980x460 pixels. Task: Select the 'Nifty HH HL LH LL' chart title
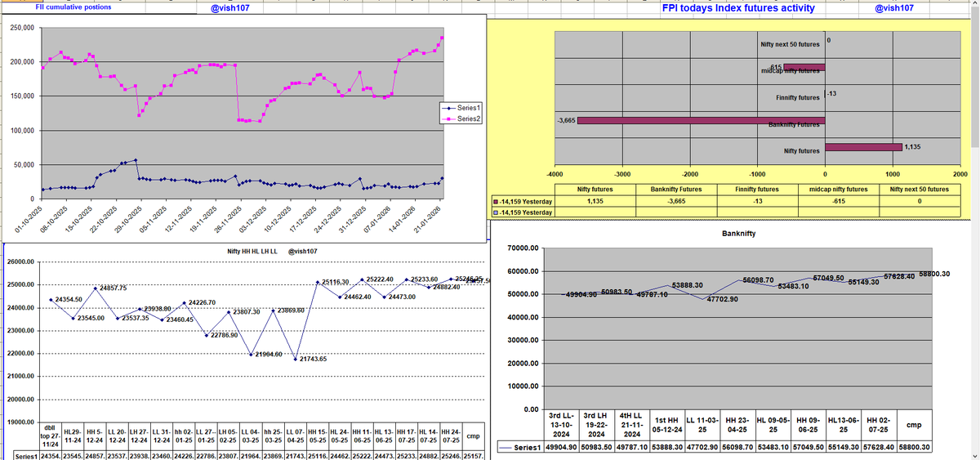[252, 252]
